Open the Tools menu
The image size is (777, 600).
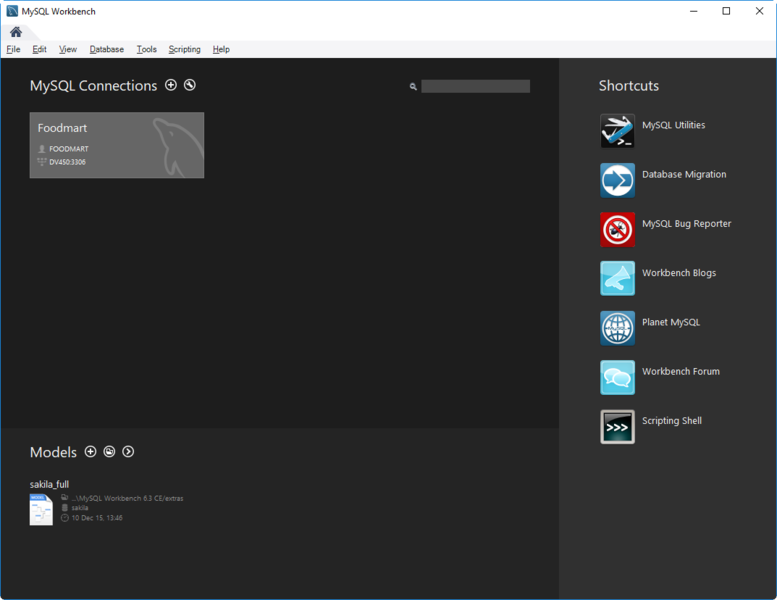147,49
